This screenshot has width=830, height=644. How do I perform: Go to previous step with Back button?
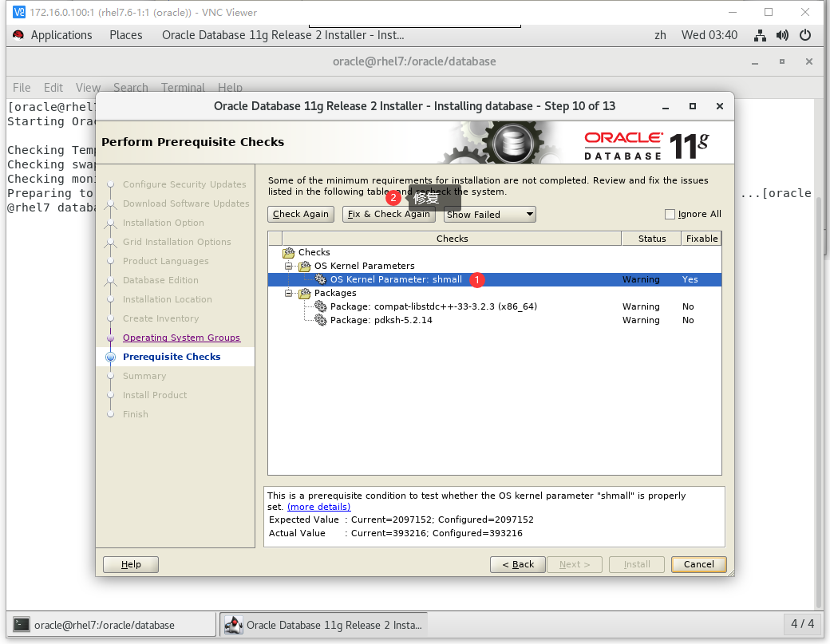point(518,564)
